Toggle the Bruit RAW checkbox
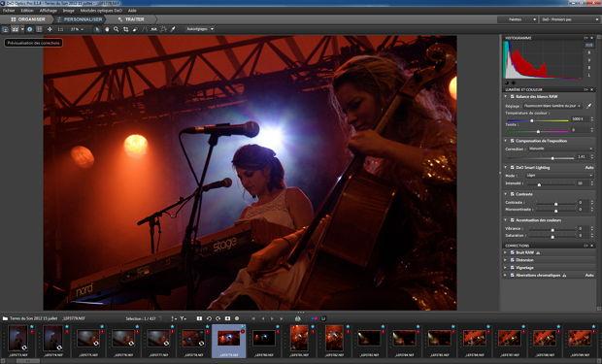The height and width of the screenshot is (364, 602). click(x=512, y=252)
